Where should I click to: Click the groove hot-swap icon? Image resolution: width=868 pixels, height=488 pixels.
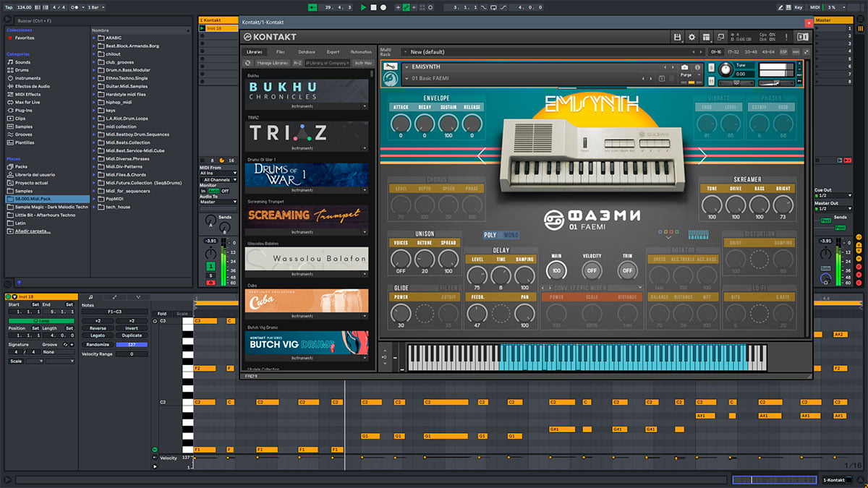point(64,344)
